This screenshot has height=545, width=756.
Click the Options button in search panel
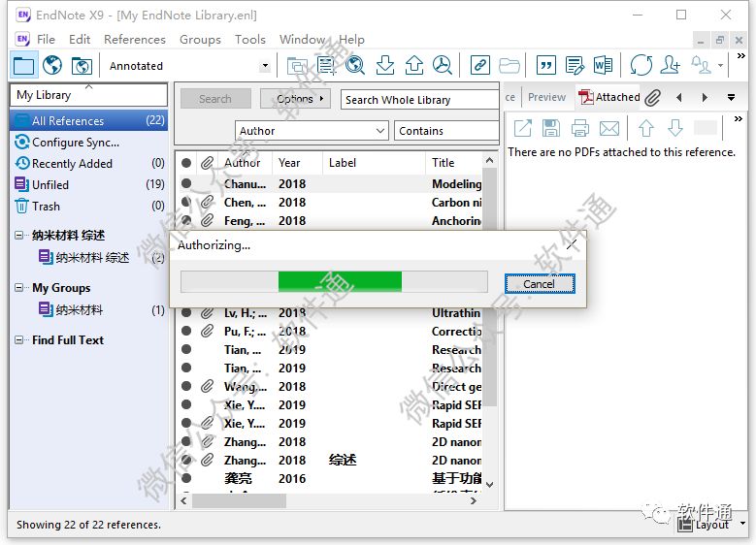[x=296, y=99]
